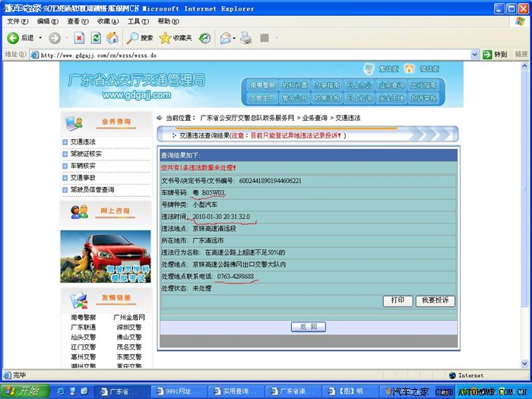The height and width of the screenshot is (399, 532).
Task: Click the 返回 button
Action: [308, 327]
